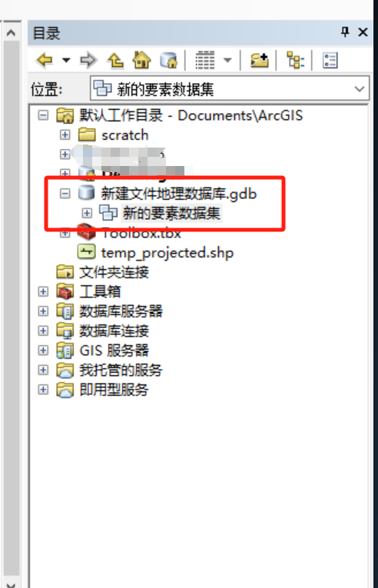Toggle the catalog tree view icon
Screen dimensions: 378x588
coord(295,60)
